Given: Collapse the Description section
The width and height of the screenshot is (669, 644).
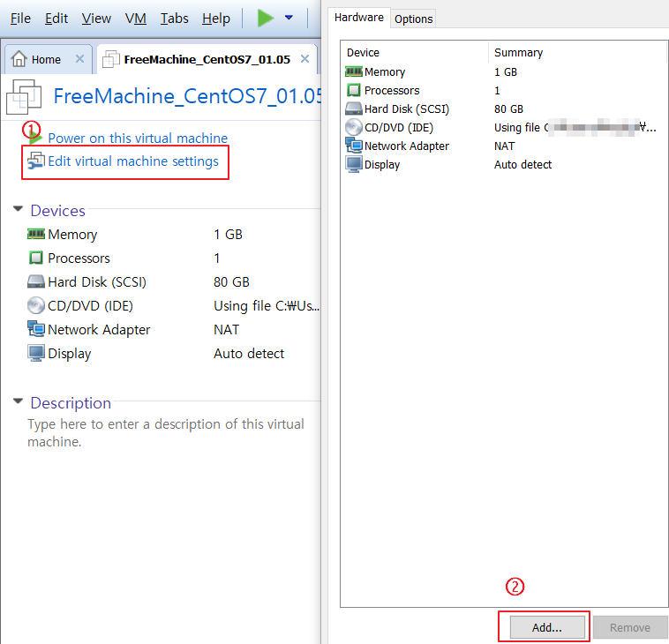Looking at the screenshot, I should (18, 401).
